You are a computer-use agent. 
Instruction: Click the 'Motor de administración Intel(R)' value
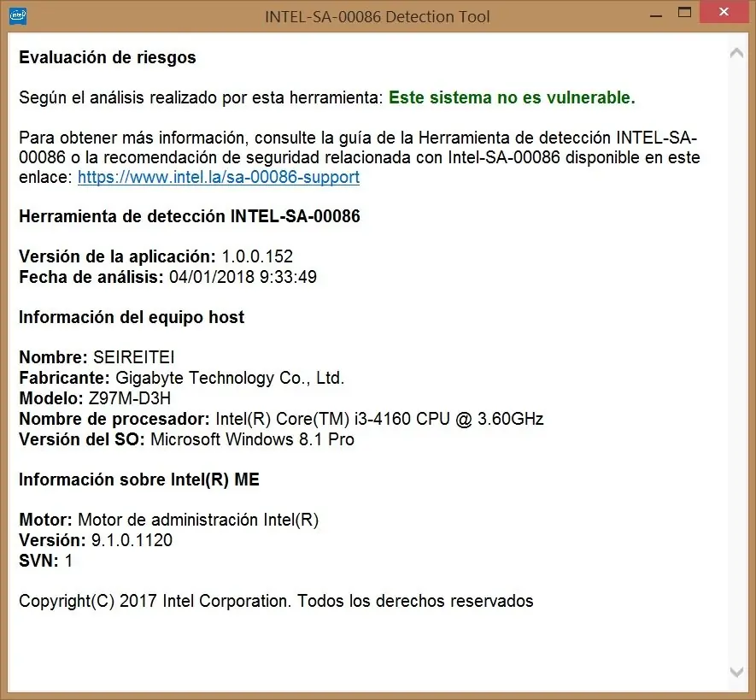[198, 520]
